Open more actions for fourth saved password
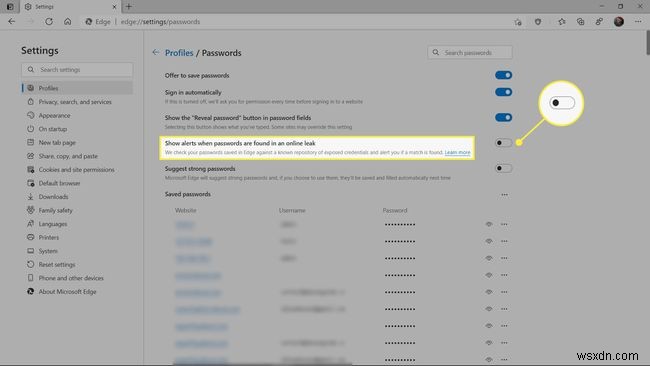 point(504,275)
